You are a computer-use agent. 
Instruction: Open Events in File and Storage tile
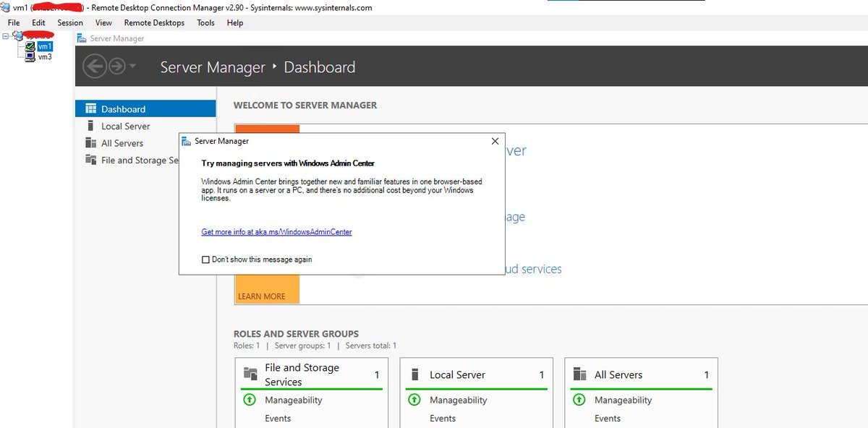pyautogui.click(x=278, y=418)
